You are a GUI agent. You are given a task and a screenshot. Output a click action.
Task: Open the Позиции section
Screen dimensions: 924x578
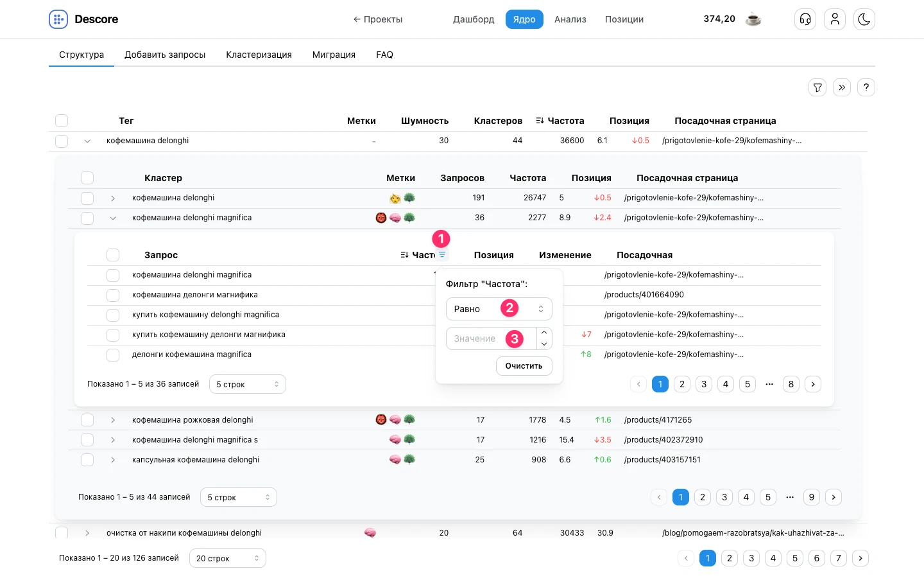(x=624, y=19)
